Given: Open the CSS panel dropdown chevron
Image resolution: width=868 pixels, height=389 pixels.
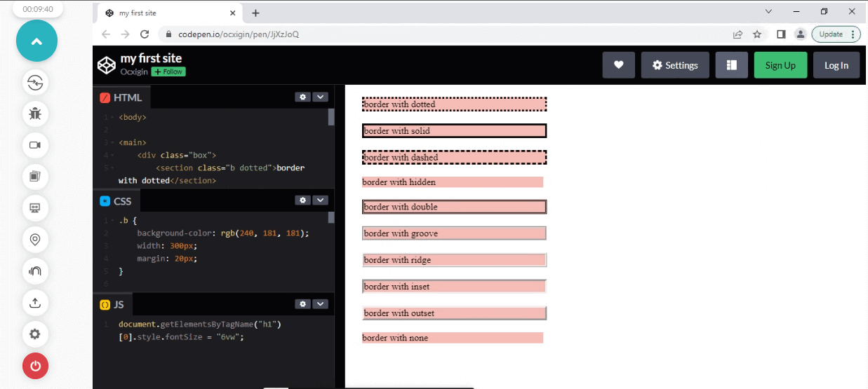Looking at the screenshot, I should 320,200.
